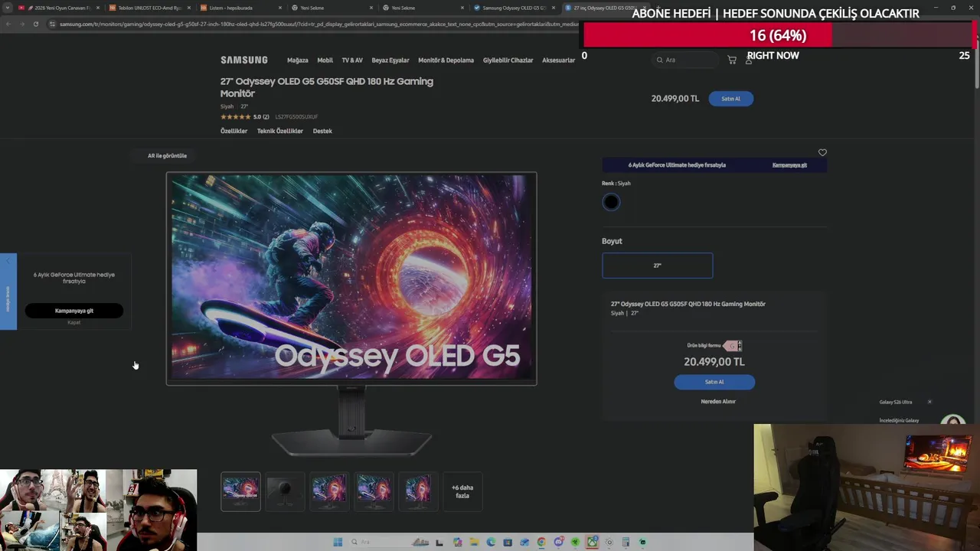Click the 5.0 star rating reviews
The image size is (980, 551).
pos(245,117)
